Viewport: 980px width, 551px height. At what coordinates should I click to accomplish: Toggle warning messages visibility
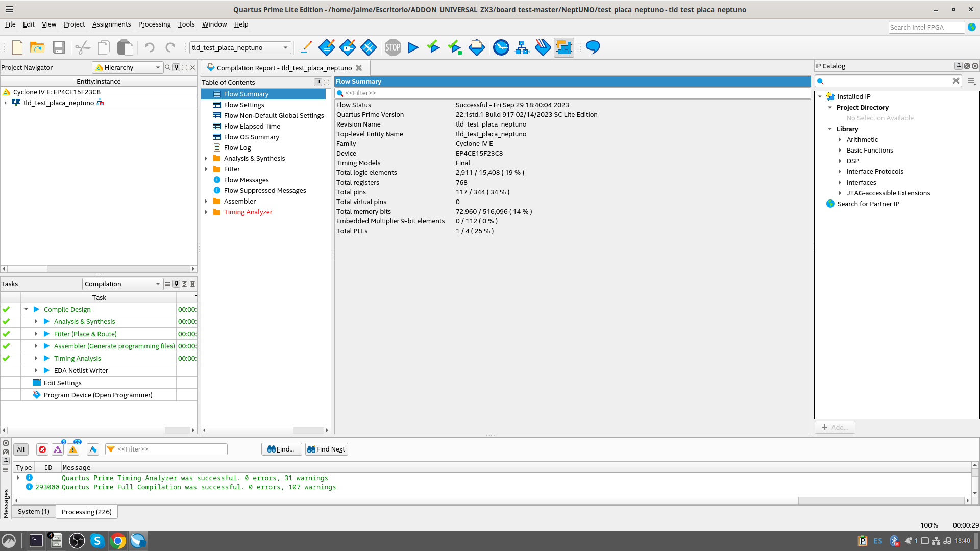click(73, 449)
